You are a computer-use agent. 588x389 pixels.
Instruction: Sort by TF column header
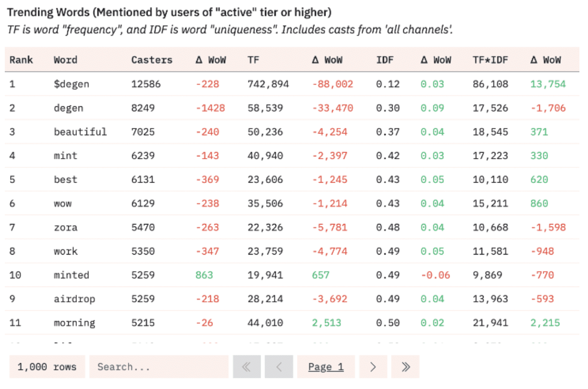(x=253, y=60)
